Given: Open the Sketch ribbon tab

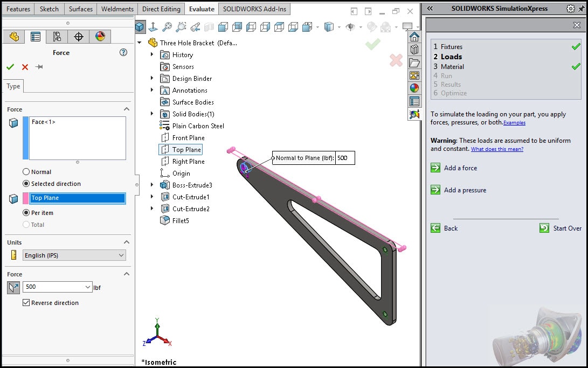Looking at the screenshot, I should 49,9.
